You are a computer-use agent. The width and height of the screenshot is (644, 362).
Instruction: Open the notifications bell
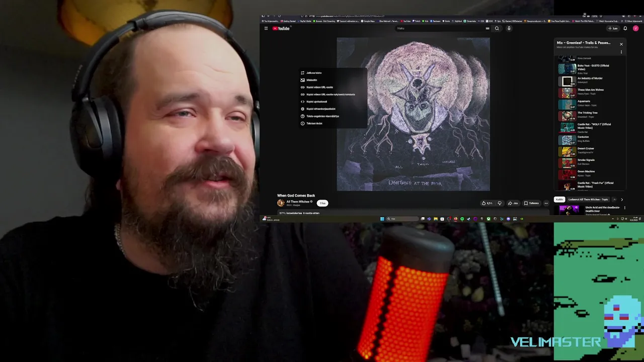pos(625,28)
